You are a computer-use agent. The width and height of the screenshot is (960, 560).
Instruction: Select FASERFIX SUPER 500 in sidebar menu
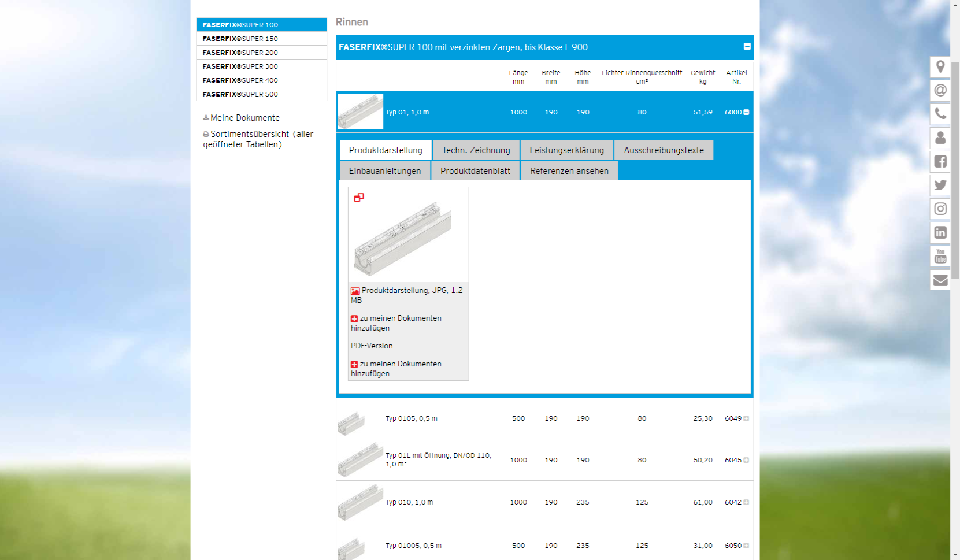click(x=262, y=94)
